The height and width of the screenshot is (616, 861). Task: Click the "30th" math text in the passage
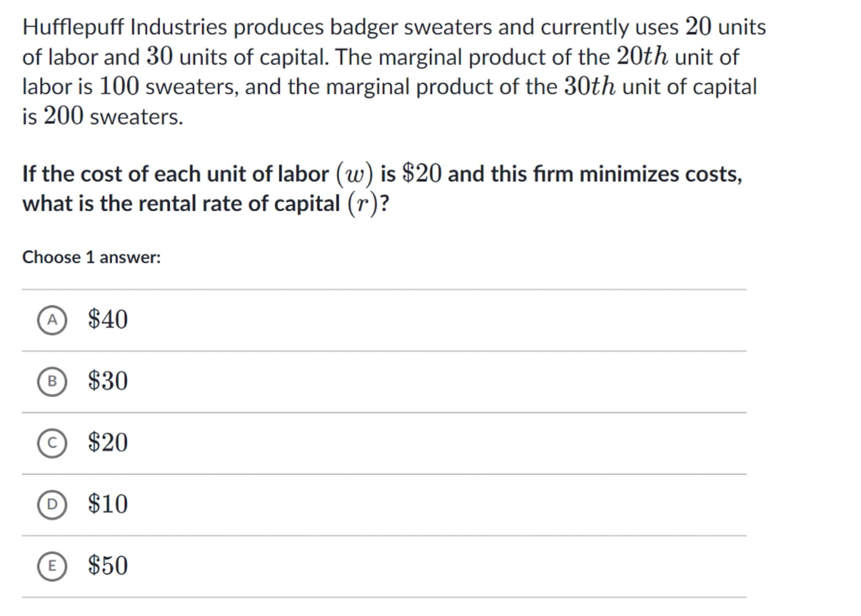[589, 87]
